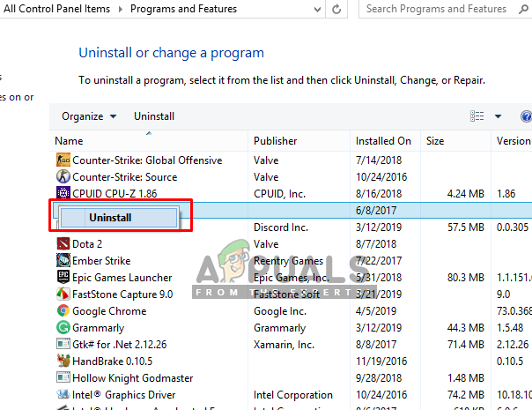Expand the view options dropdown arrow
The height and width of the screenshot is (410, 532).
(498, 116)
